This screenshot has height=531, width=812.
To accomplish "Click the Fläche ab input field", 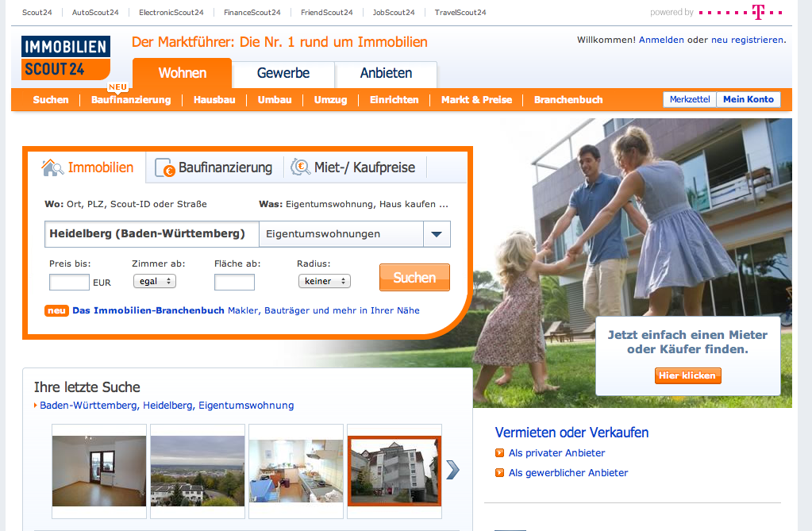I will 235,283.
